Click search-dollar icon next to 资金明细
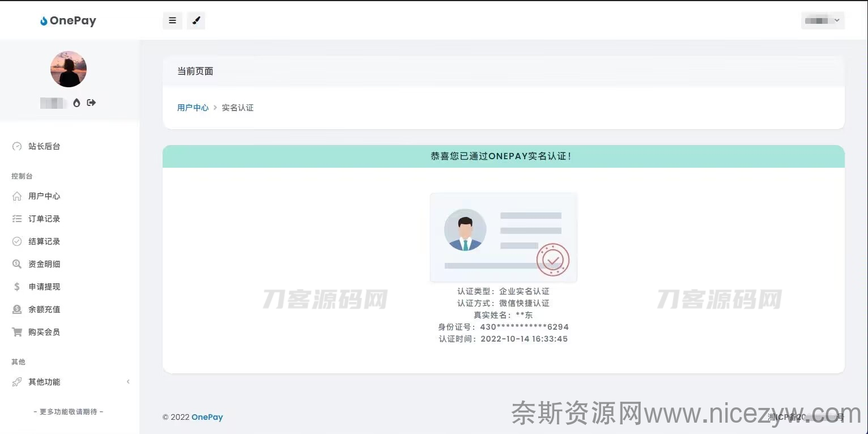The image size is (868, 434). [17, 264]
